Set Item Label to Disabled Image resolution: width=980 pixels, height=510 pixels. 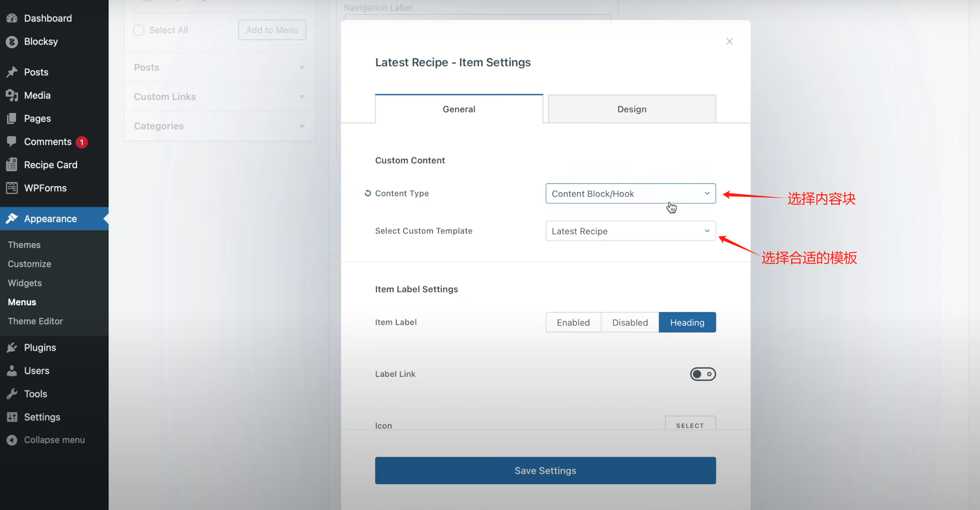point(630,322)
